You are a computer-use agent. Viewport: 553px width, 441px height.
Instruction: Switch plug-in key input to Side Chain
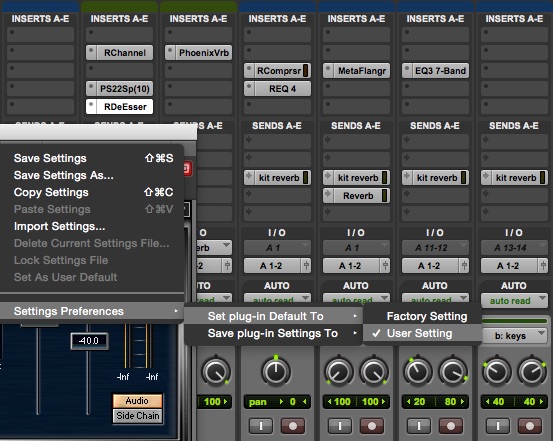coord(137,416)
